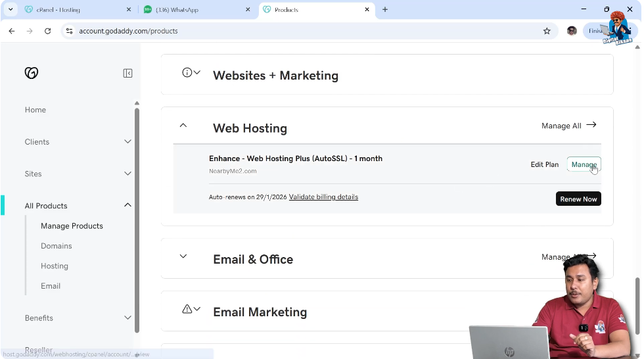Minimize the browser window
This screenshot has width=644, height=359.
coord(584,9)
